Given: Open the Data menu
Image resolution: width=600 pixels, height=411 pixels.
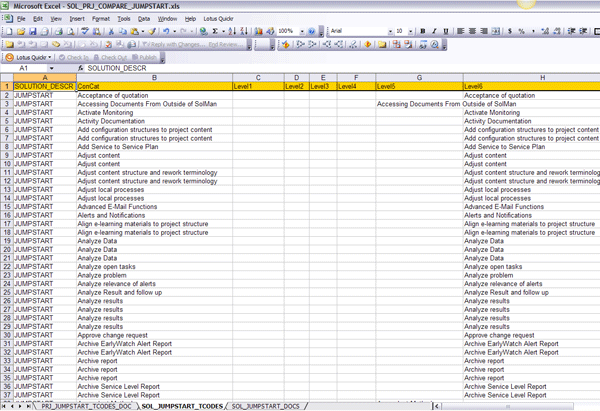Looking at the screenshot, I should (x=144, y=19).
